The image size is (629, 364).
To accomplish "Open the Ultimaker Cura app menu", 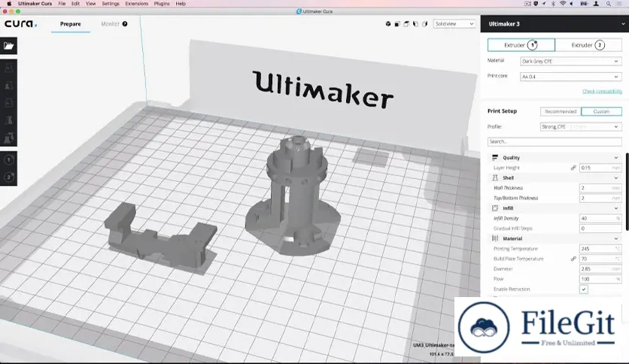I will pyautogui.click(x=35, y=4).
